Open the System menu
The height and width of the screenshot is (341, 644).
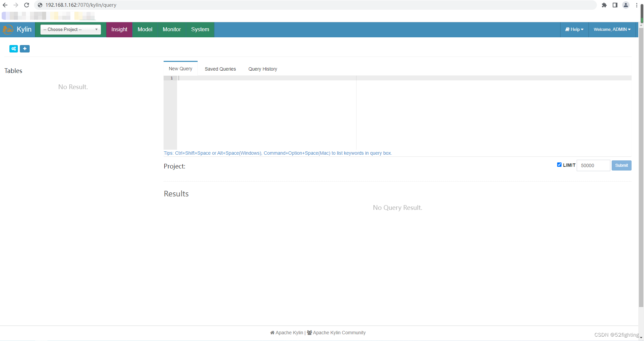point(200,30)
